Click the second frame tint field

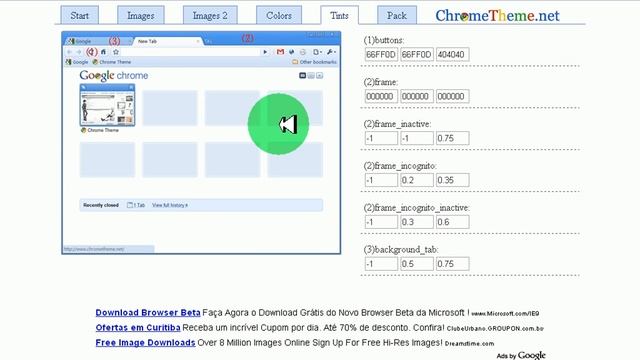[x=417, y=96]
